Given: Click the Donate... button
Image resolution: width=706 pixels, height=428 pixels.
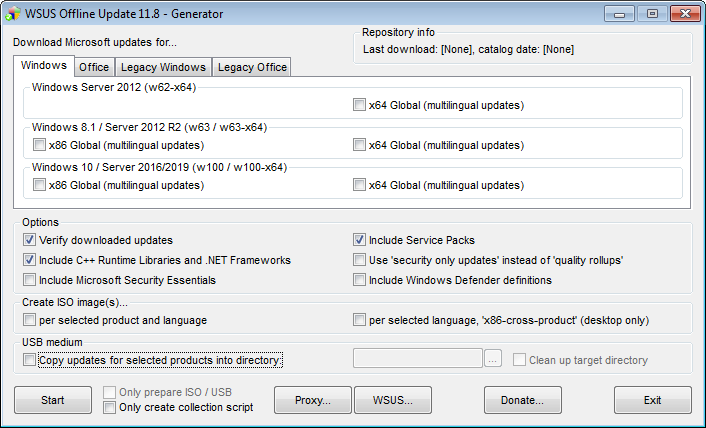Looking at the screenshot, I should [522, 400].
